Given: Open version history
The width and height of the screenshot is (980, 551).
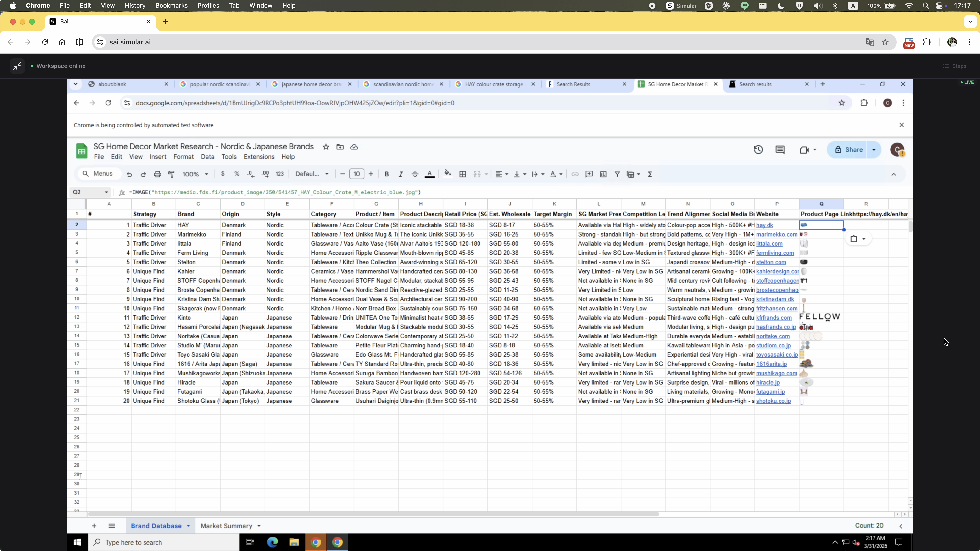Looking at the screenshot, I should tap(758, 149).
